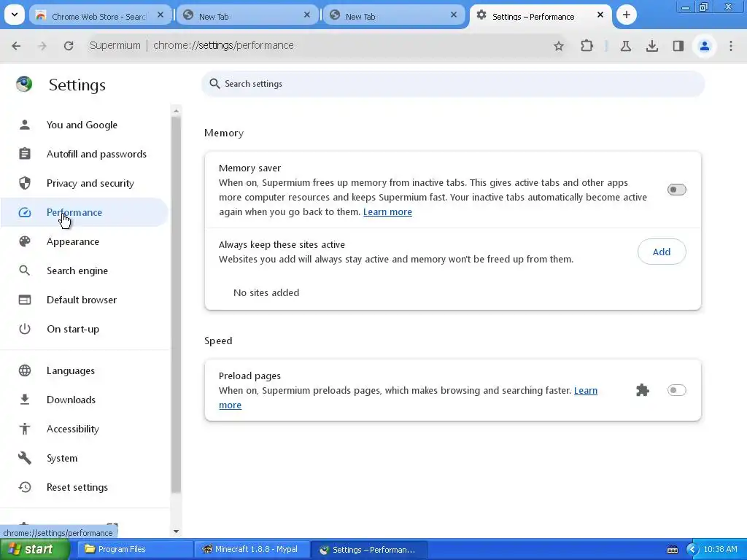Image resolution: width=747 pixels, height=560 pixels.
Task: Click the keyboard icon in system tray
Action: [x=672, y=550]
